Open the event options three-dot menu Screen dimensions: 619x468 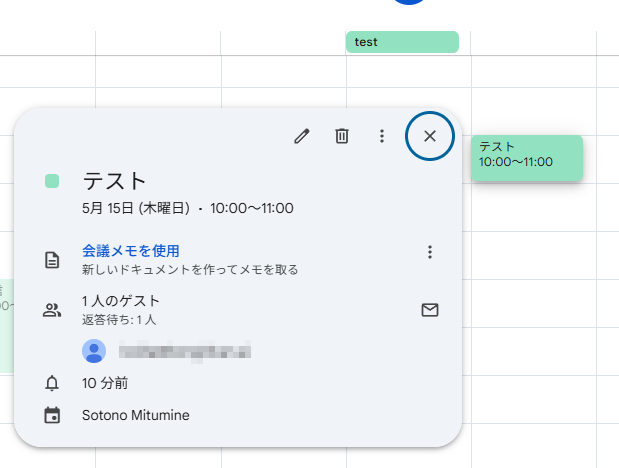pos(381,136)
